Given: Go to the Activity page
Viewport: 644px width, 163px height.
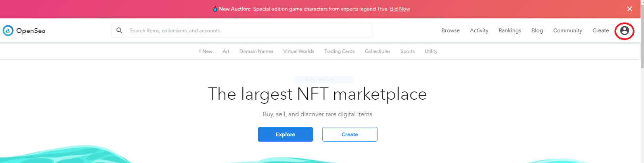Looking at the screenshot, I should pos(479,30).
